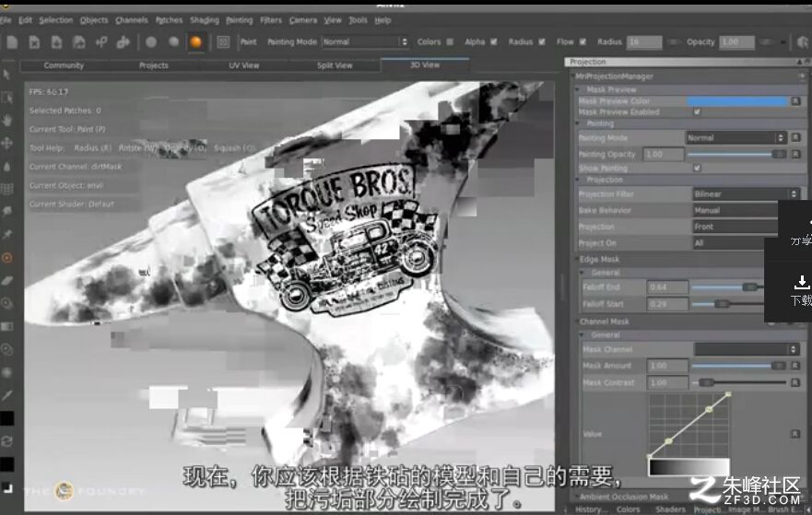Click the orange shaded sphere lighting icon

(195, 42)
